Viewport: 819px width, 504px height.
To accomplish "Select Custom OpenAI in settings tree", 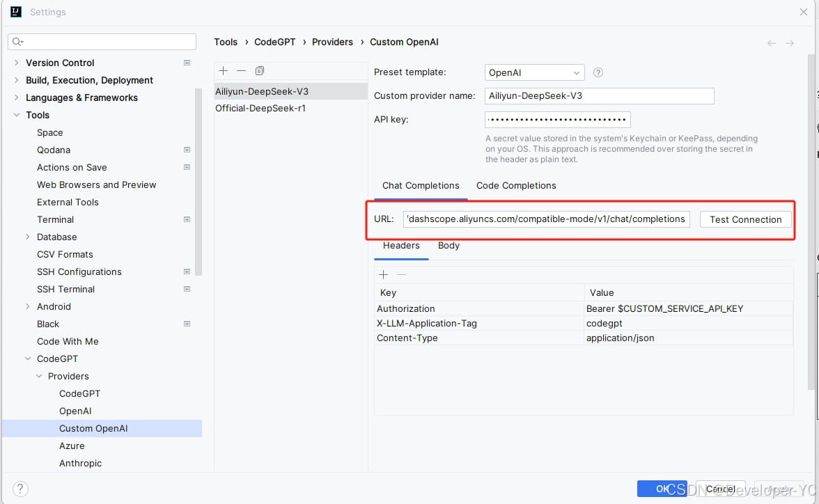I will click(102, 428).
